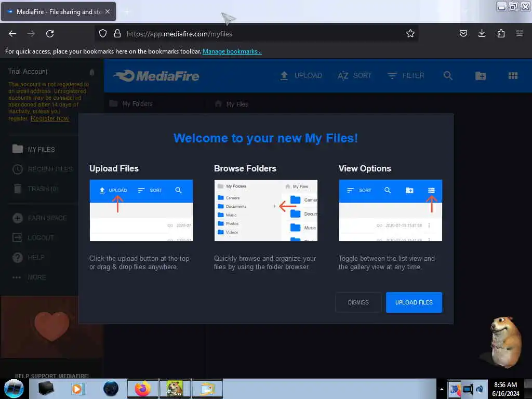Screen dimensions: 532x399
Task: Open the Pocket save icon
Action: click(463, 33)
